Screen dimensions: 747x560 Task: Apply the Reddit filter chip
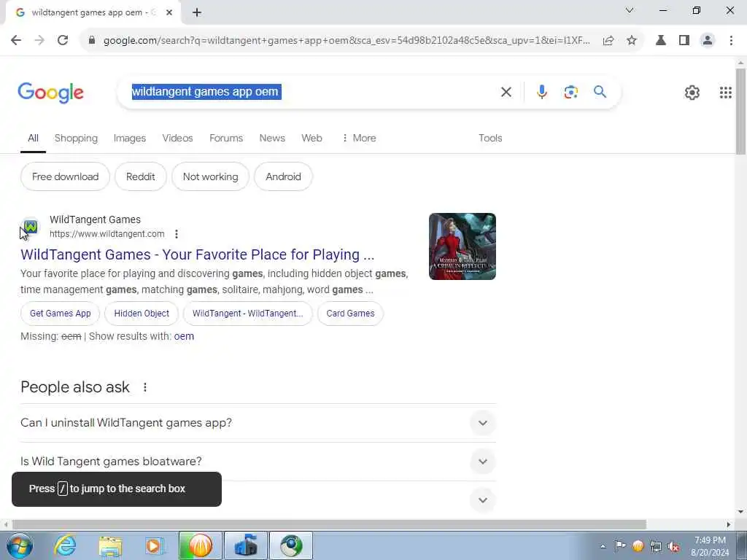(141, 176)
